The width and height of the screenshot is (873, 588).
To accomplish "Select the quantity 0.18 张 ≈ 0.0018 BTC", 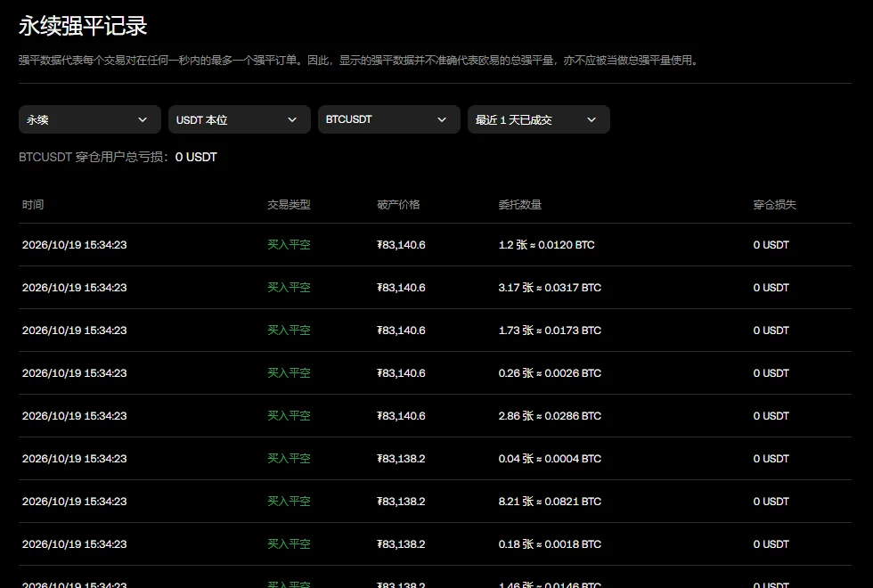I will coord(551,544).
